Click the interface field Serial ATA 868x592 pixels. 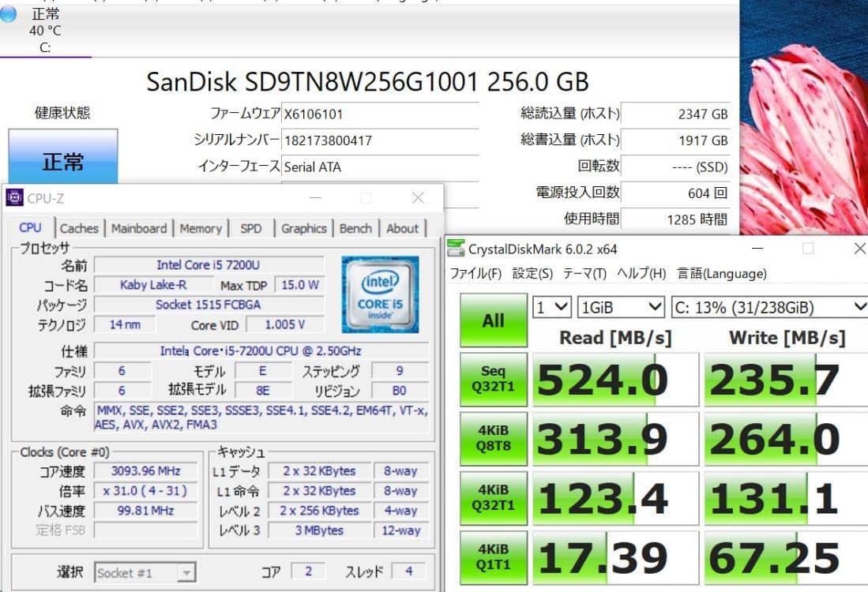(x=380, y=167)
